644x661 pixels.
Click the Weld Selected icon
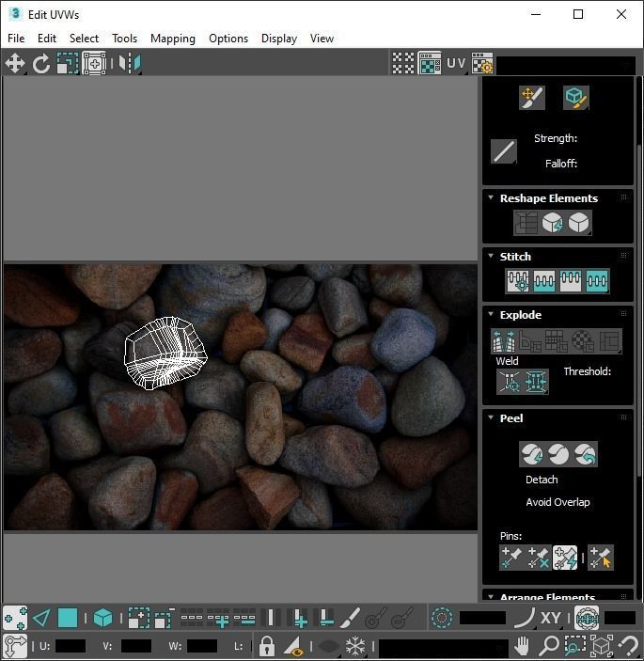tap(535, 382)
